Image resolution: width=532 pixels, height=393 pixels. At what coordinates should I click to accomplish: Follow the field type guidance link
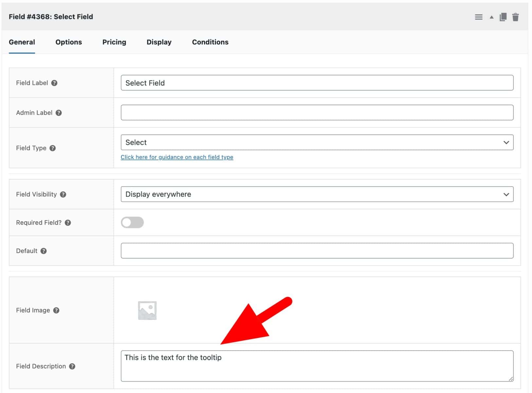coord(177,157)
